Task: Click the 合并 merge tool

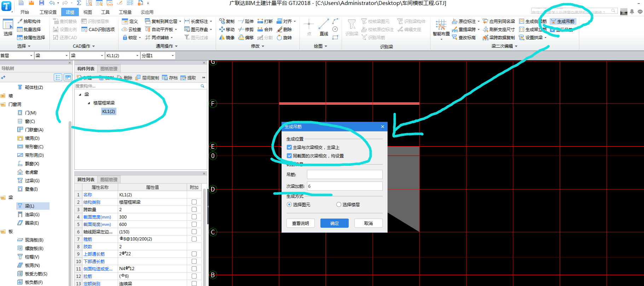Action: (265, 29)
